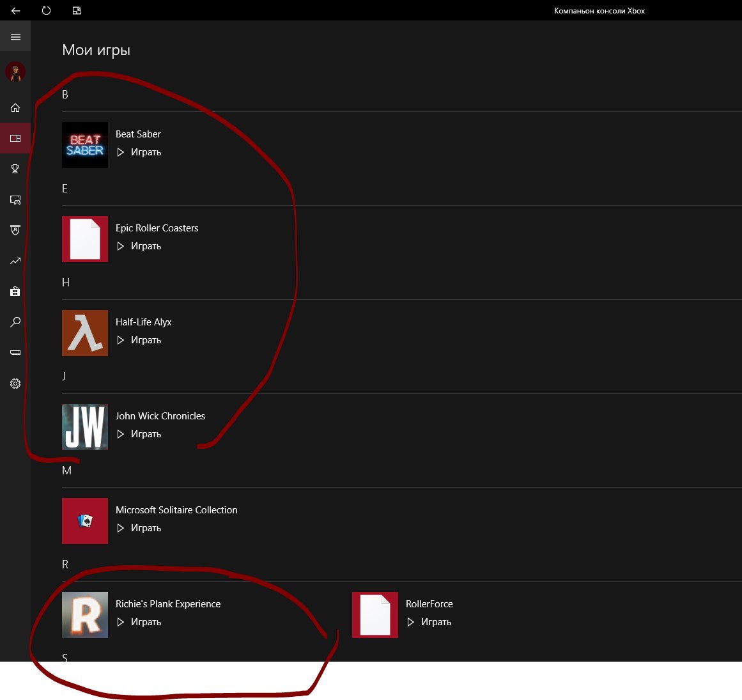Click the section letter R header
Screen dimensions: 742x700
click(x=65, y=564)
